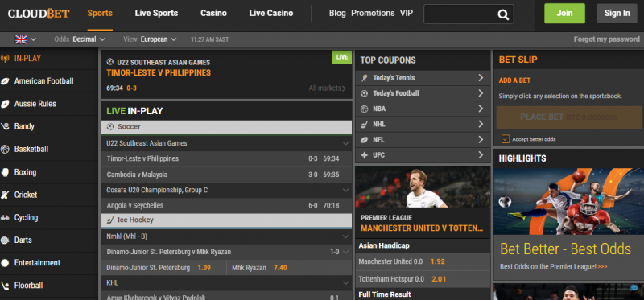Select Mhk Ryazan odds 7.40
644x300 pixels.
click(280, 268)
